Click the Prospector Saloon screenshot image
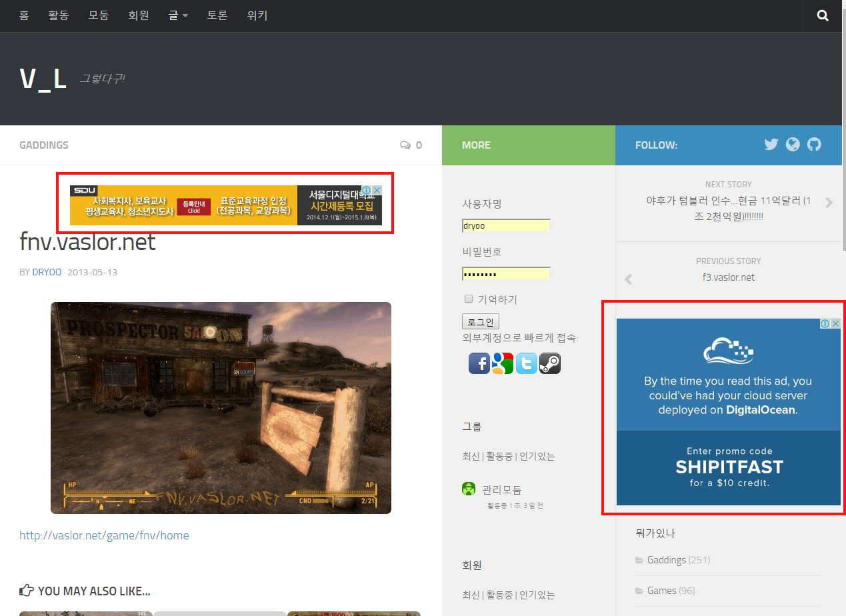 click(221, 407)
